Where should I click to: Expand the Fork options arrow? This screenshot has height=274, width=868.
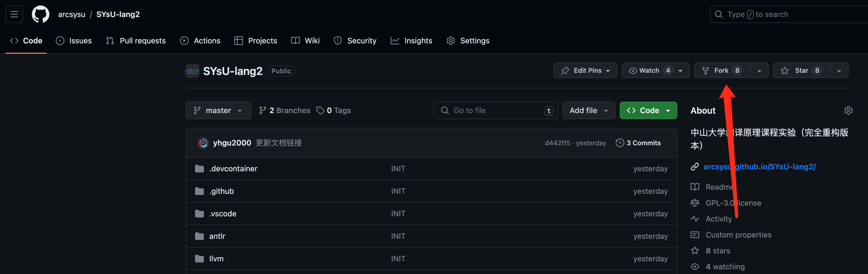tap(759, 71)
